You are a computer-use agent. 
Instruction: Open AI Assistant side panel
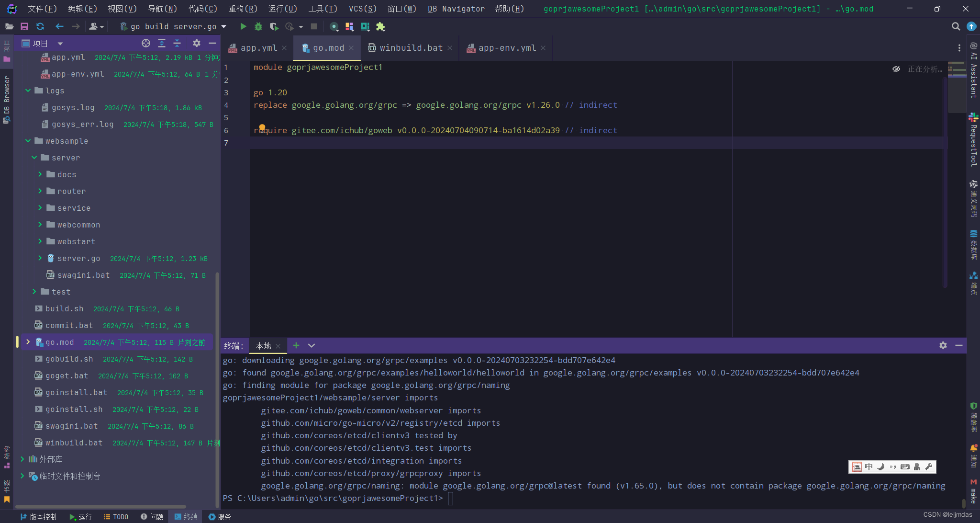pyautogui.click(x=973, y=70)
